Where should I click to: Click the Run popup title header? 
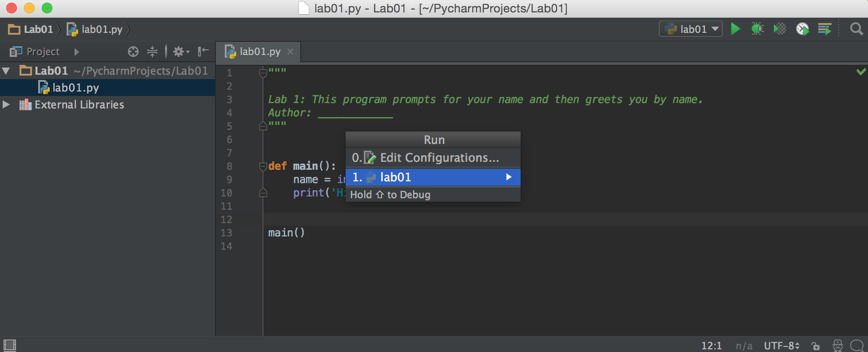[433, 140]
